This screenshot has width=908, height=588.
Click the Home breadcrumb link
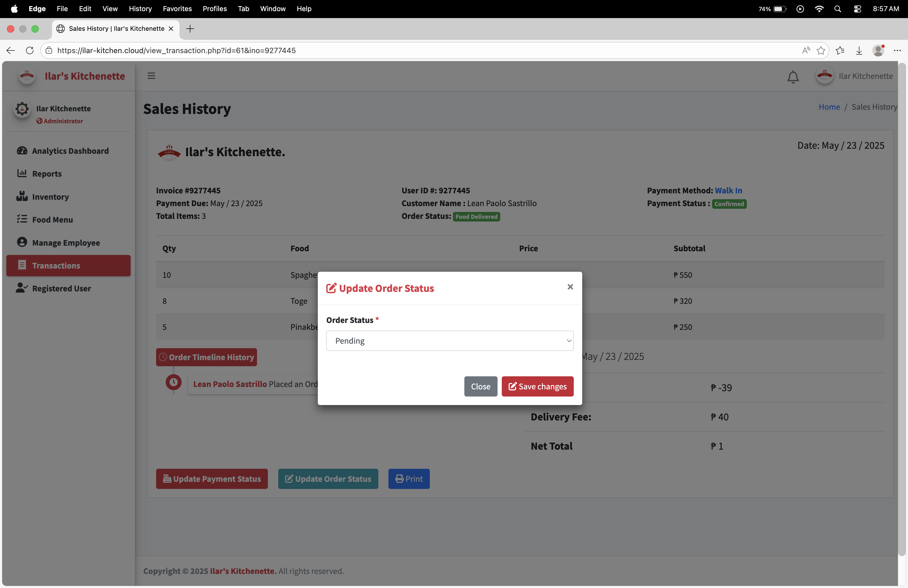(829, 107)
